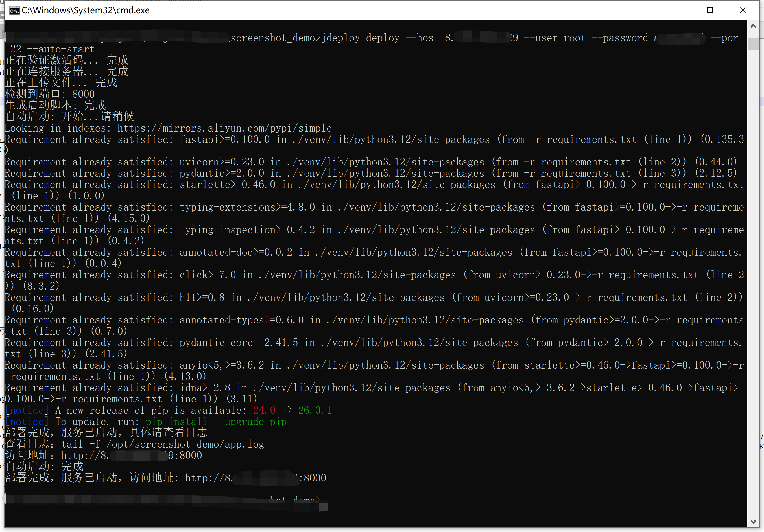Click the blue [notice] label about pip release

pyautogui.click(x=27, y=410)
